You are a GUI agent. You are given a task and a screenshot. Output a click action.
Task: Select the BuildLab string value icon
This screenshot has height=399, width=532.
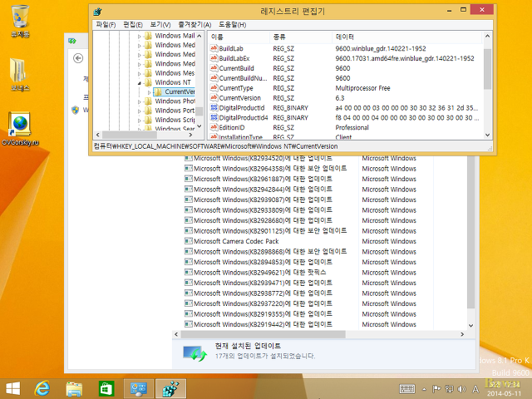214,48
